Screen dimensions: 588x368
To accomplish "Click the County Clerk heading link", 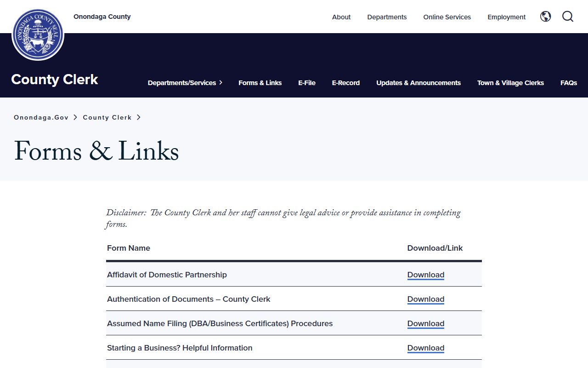I will click(55, 79).
